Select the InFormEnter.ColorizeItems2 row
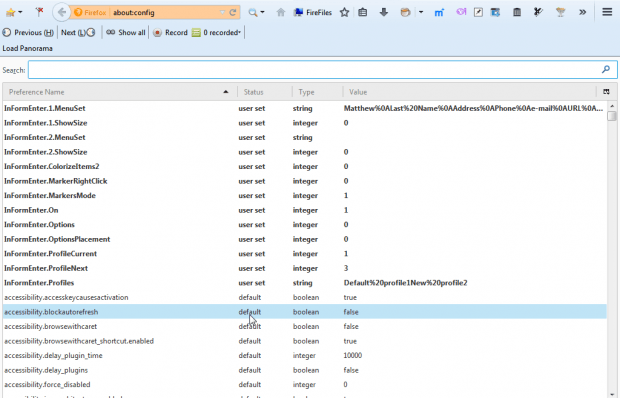This screenshot has width=620, height=398. point(304,166)
